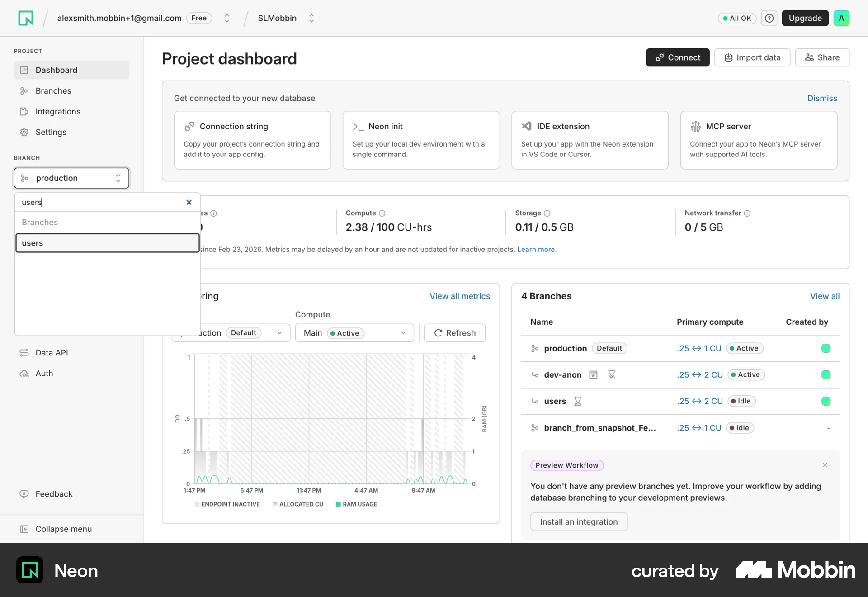Click Install an integration button
The height and width of the screenshot is (597, 868).
coord(579,522)
